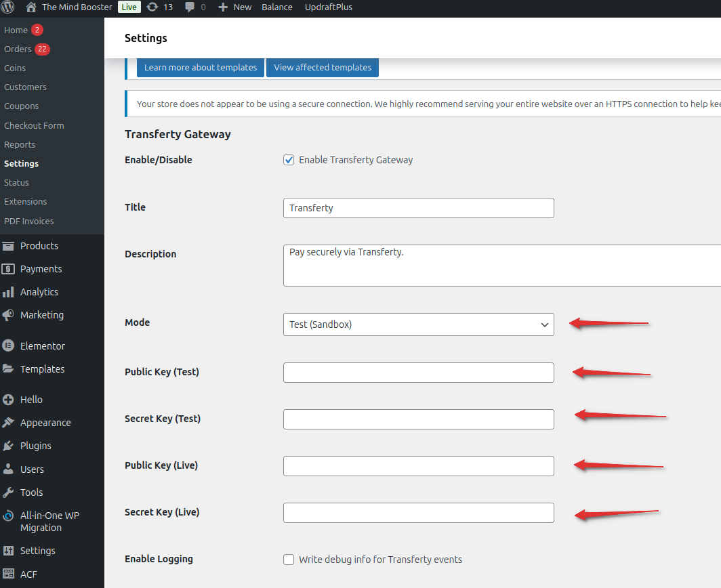Open Extensions in sidebar
This screenshot has width=721, height=588.
(25, 201)
